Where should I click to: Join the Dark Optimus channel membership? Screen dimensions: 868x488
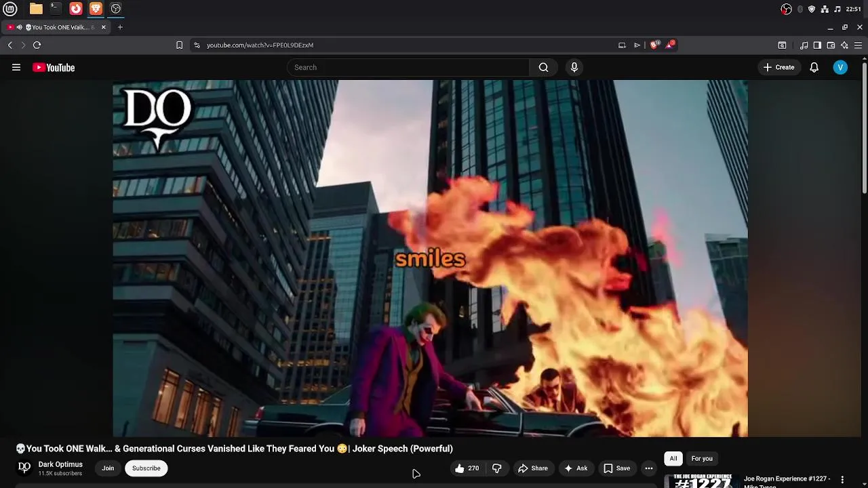[108, 468]
